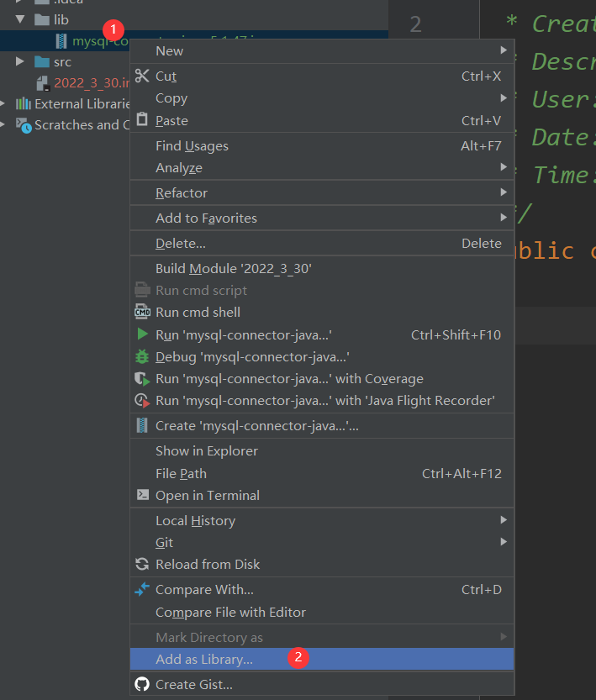Select File Path menu entry
This screenshot has height=700, width=596.
tap(322, 473)
